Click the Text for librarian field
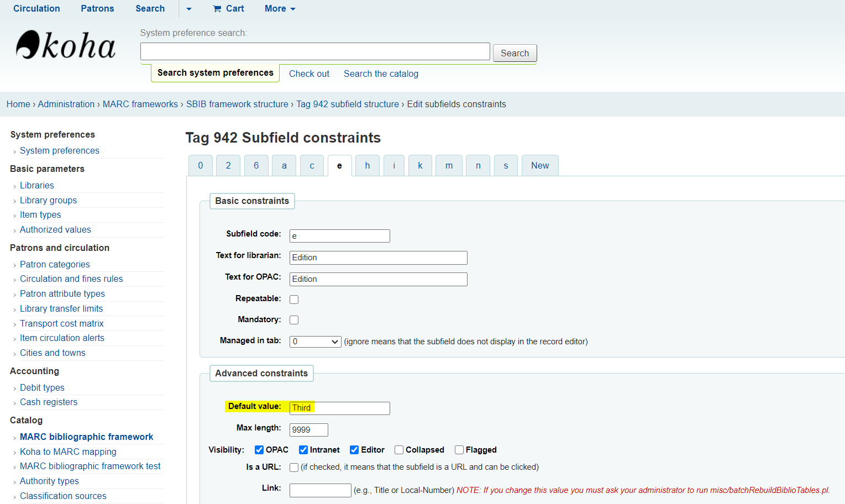845x504 pixels. coord(379,258)
